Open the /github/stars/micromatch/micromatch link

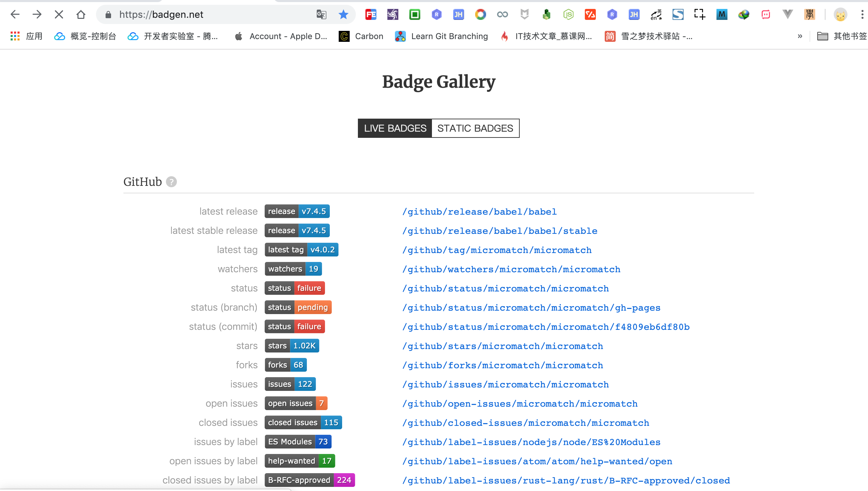coord(502,346)
